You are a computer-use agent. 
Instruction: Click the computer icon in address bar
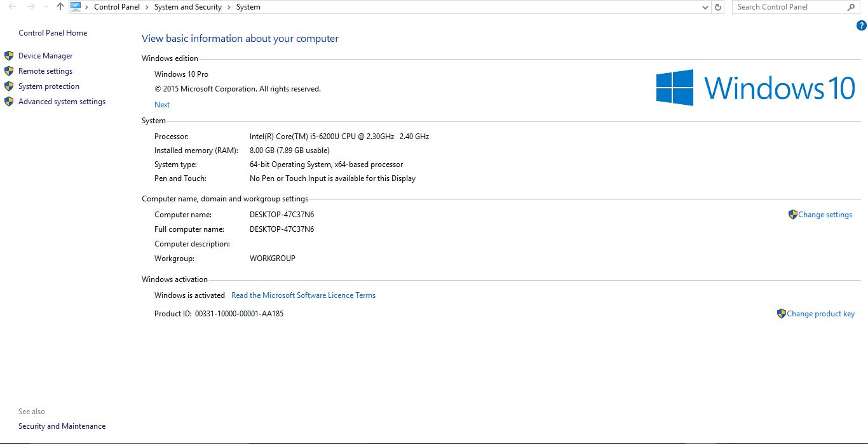[76, 7]
